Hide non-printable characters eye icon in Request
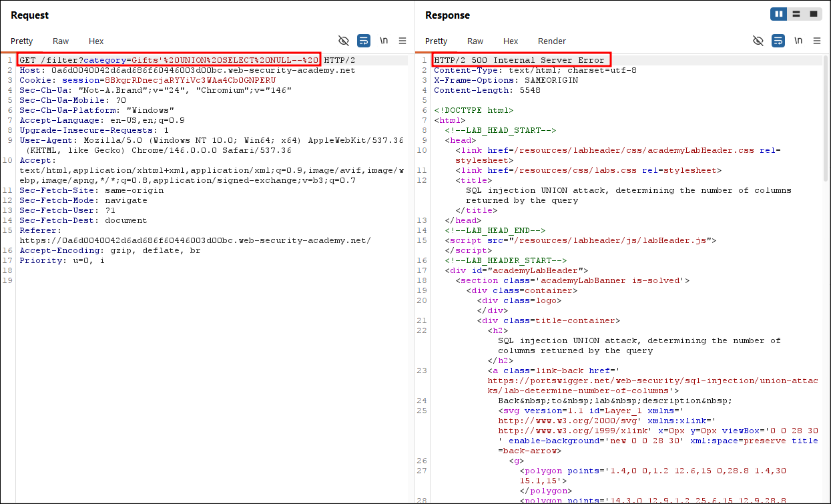This screenshot has height=504, width=831. tap(344, 41)
